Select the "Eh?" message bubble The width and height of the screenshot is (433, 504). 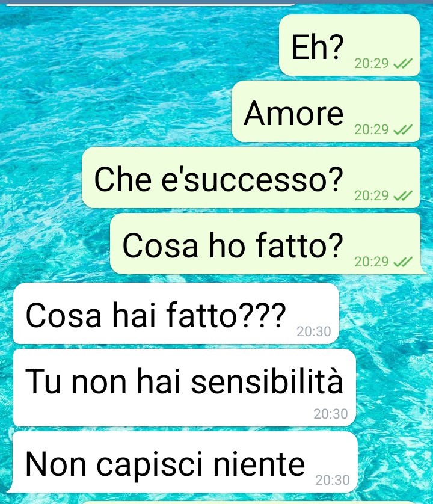click(349, 45)
